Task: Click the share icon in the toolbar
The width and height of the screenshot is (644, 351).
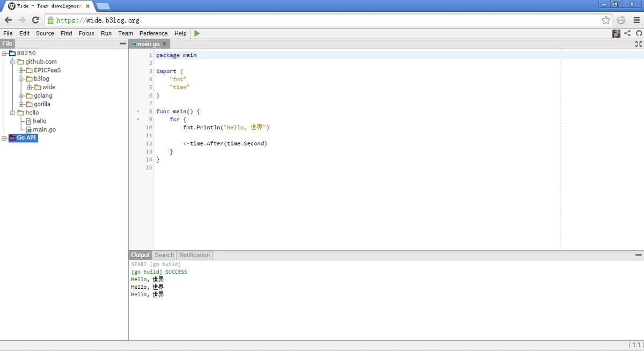Action: [627, 33]
